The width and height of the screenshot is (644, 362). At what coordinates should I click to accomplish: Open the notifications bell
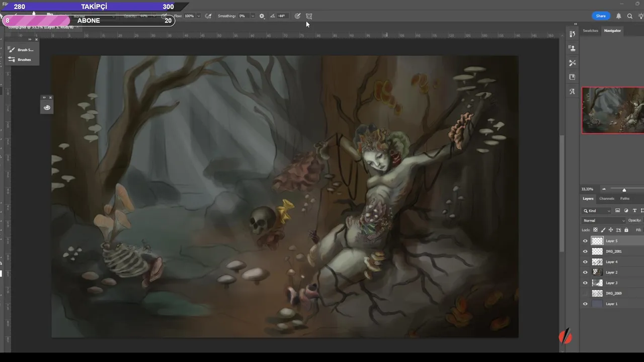[618, 16]
